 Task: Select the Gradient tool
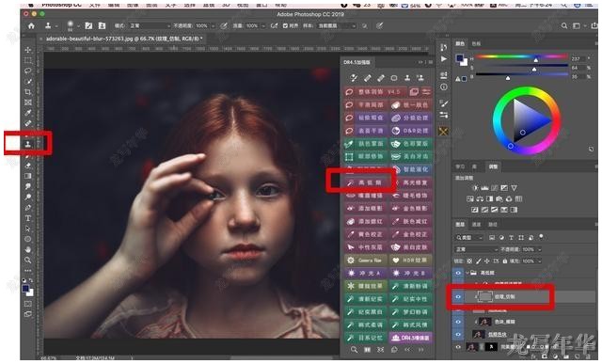tap(28, 176)
